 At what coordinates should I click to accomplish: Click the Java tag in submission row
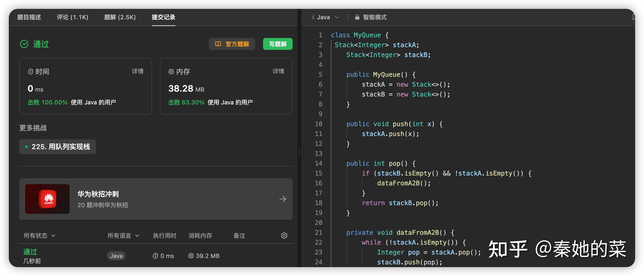pyautogui.click(x=116, y=256)
